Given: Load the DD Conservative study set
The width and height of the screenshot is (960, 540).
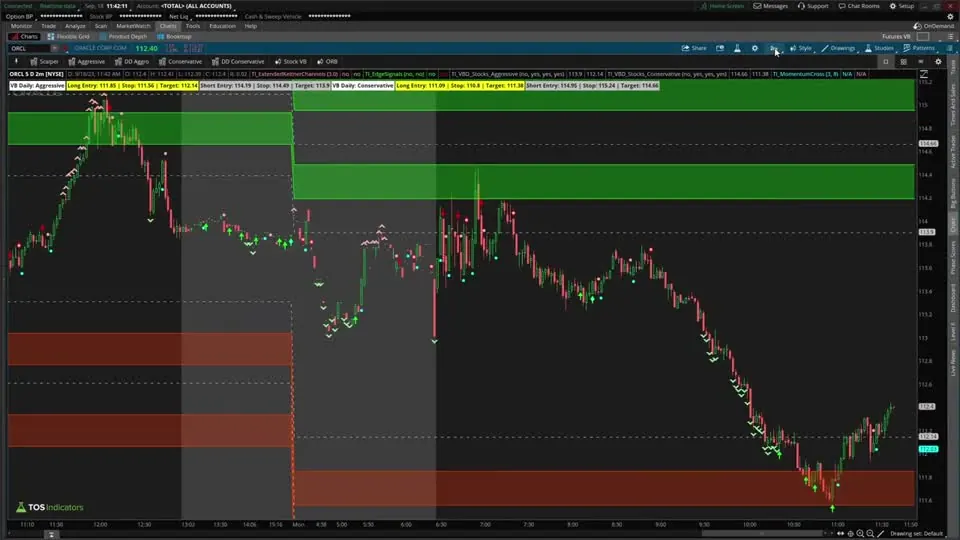Looking at the screenshot, I should [x=238, y=62].
